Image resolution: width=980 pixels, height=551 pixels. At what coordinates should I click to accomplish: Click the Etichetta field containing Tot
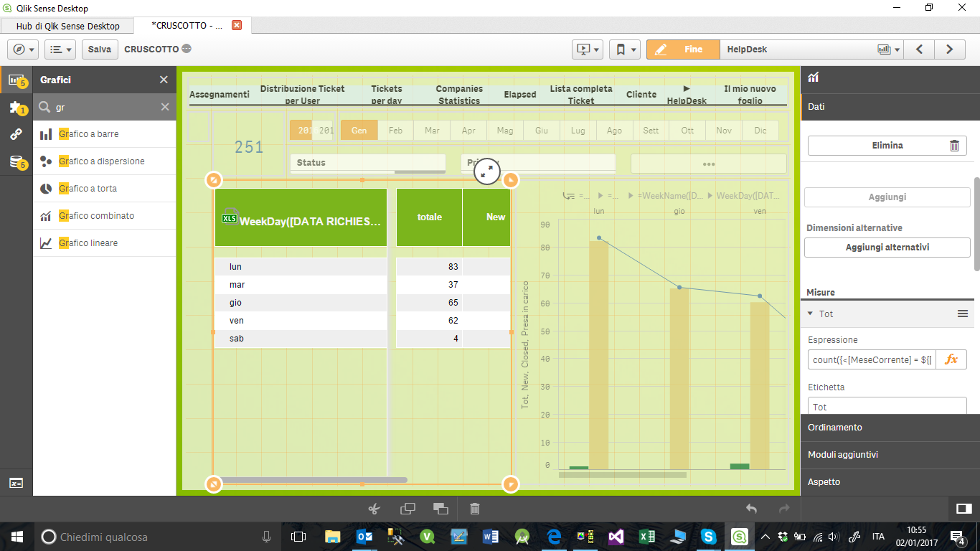tap(887, 406)
